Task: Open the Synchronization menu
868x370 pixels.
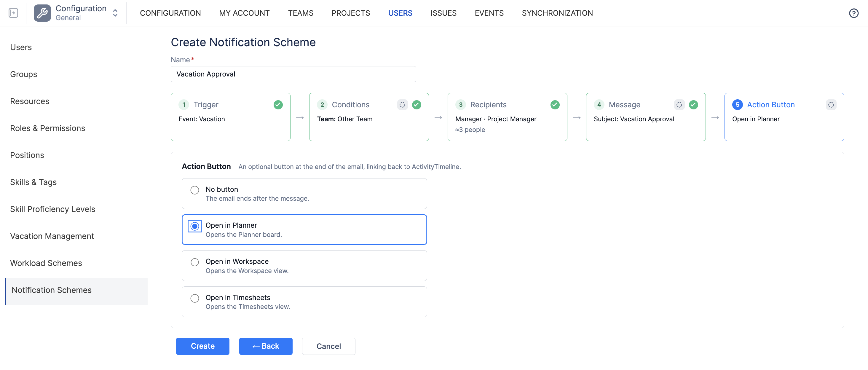Action: pyautogui.click(x=557, y=13)
